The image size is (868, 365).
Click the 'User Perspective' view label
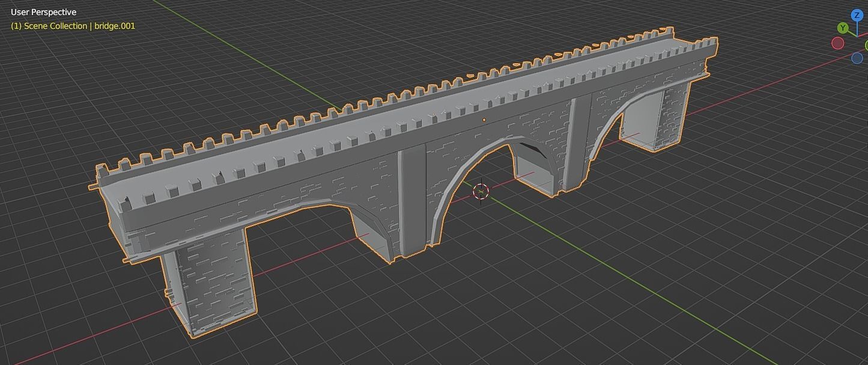[x=43, y=12]
